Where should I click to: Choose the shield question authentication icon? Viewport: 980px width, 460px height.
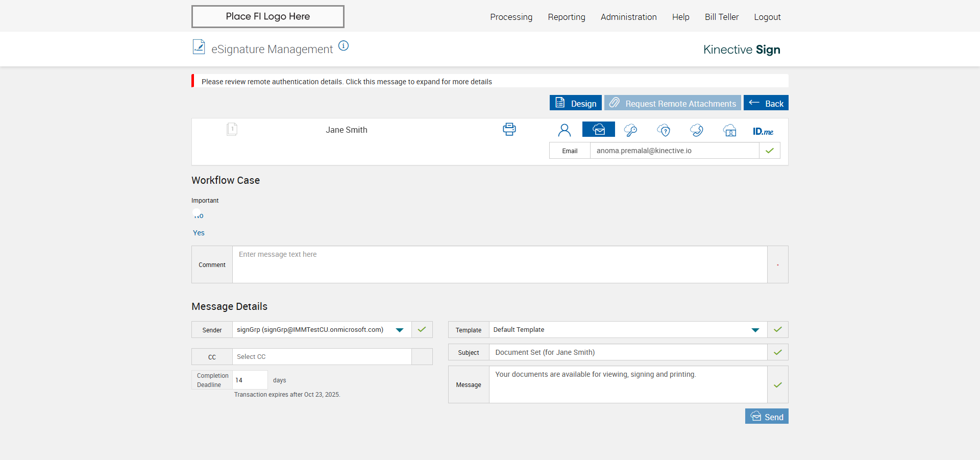point(664,130)
